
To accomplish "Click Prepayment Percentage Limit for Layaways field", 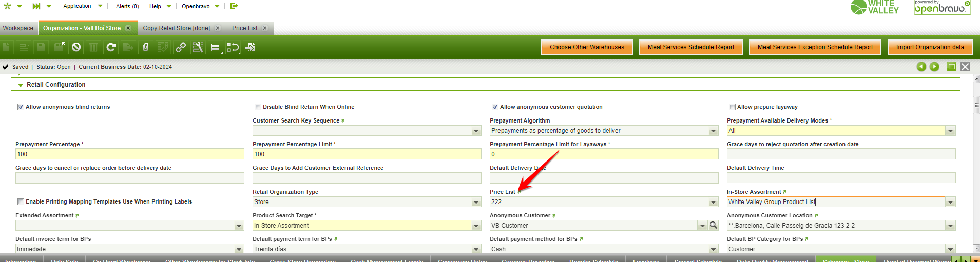I will [x=604, y=154].
